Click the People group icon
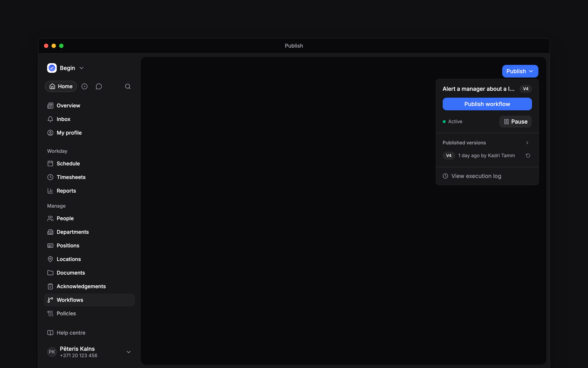This screenshot has width=588, height=368. (50, 218)
